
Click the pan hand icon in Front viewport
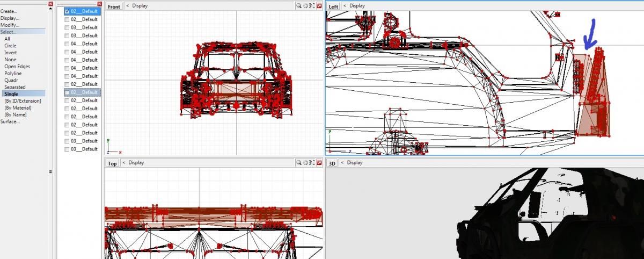pyautogui.click(x=305, y=6)
